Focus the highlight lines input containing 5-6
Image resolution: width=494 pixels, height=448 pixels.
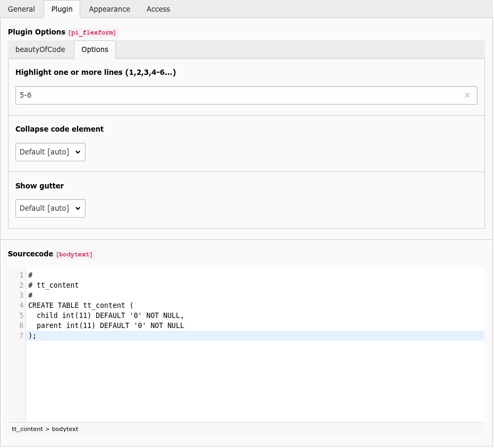[239, 96]
